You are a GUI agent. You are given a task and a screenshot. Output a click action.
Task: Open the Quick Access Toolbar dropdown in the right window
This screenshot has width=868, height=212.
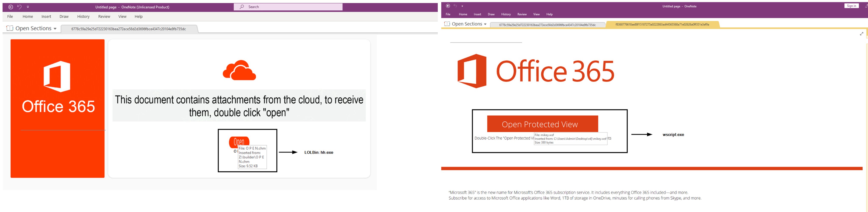tap(462, 6)
